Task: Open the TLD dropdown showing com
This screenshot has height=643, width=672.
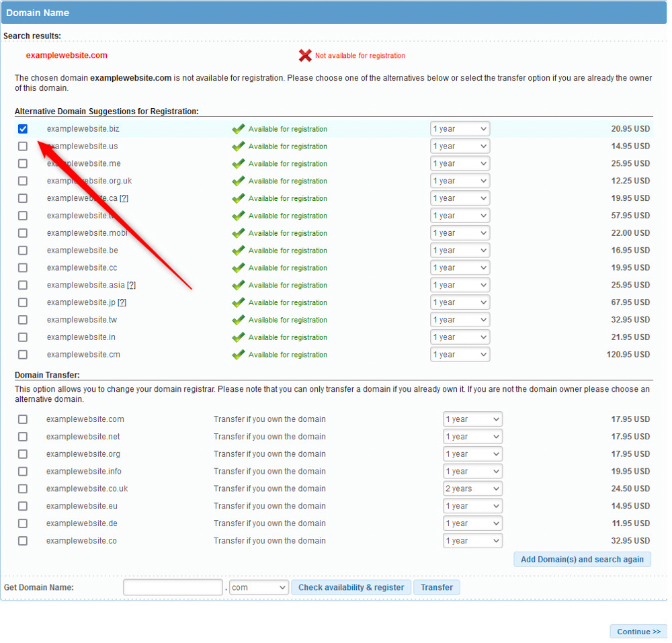Action: 258,587
